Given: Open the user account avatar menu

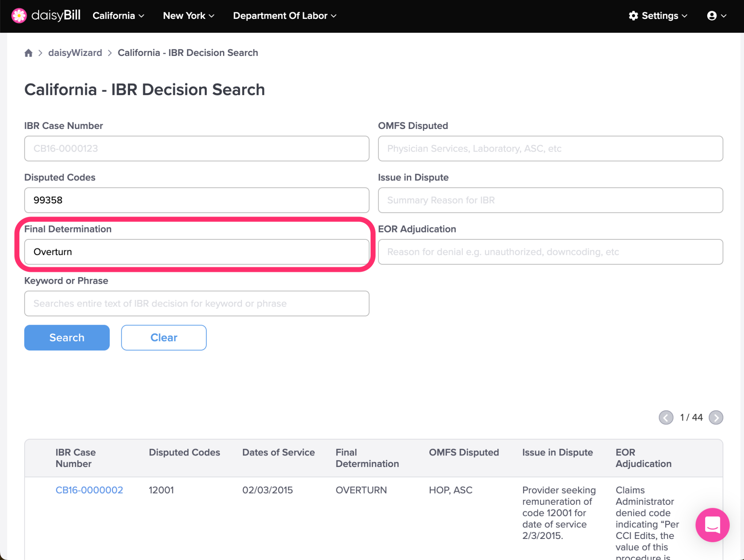Looking at the screenshot, I should click(x=716, y=16).
